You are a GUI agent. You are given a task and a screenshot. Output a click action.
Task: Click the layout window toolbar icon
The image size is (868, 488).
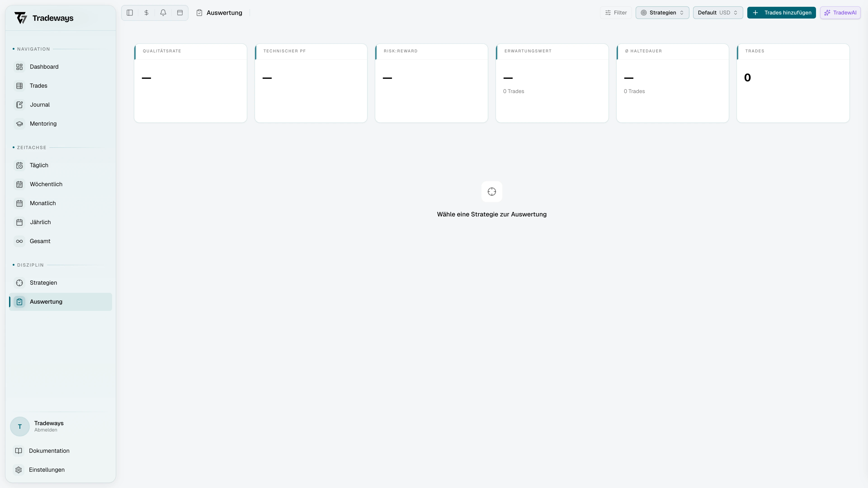(180, 13)
